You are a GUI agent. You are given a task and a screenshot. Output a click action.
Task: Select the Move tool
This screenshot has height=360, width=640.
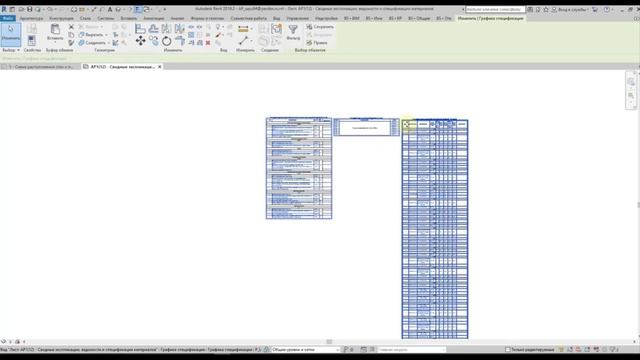140,40
